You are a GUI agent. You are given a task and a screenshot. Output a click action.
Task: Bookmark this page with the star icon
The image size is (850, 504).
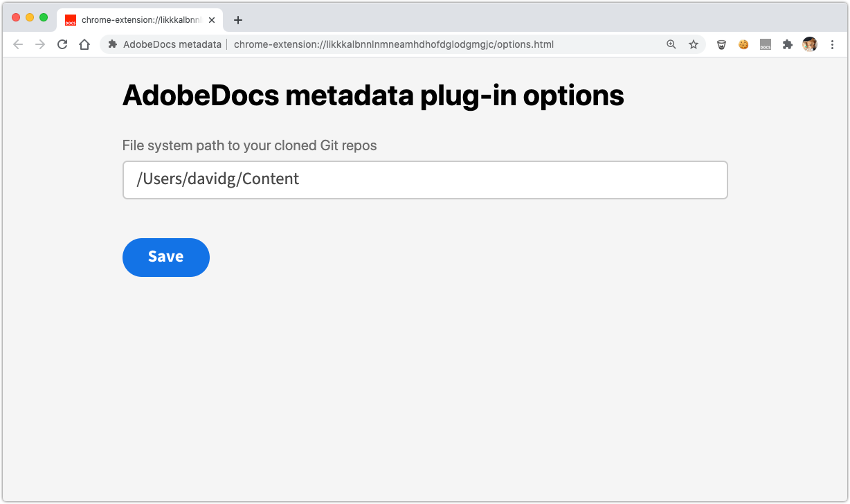[x=693, y=44]
